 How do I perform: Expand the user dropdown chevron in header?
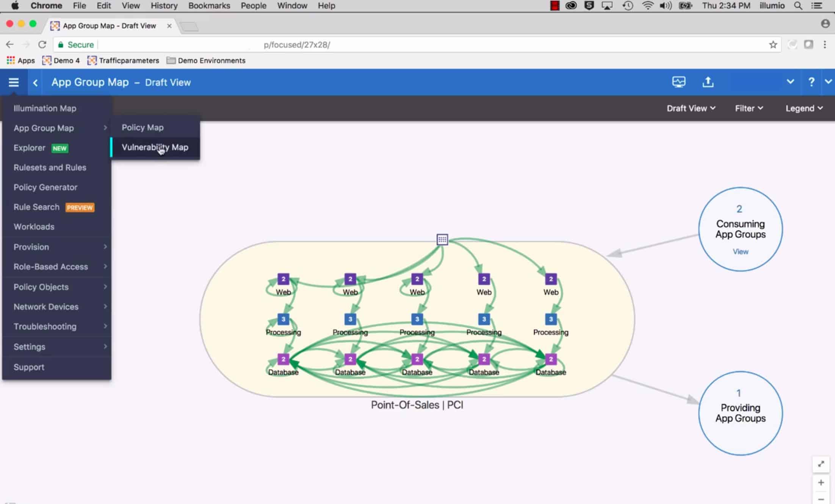[790, 81]
